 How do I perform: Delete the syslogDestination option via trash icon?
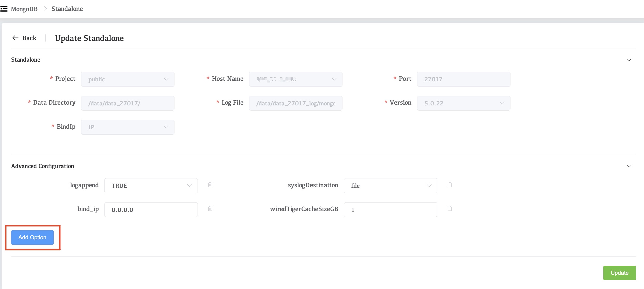click(450, 185)
